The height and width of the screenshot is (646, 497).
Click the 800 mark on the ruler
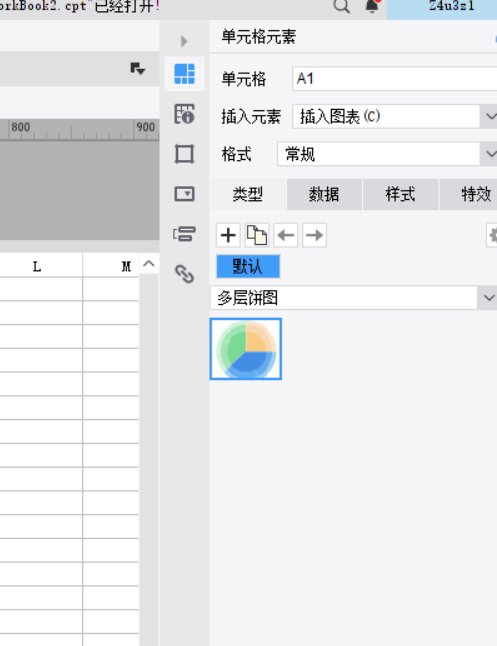pyautogui.click(x=21, y=127)
